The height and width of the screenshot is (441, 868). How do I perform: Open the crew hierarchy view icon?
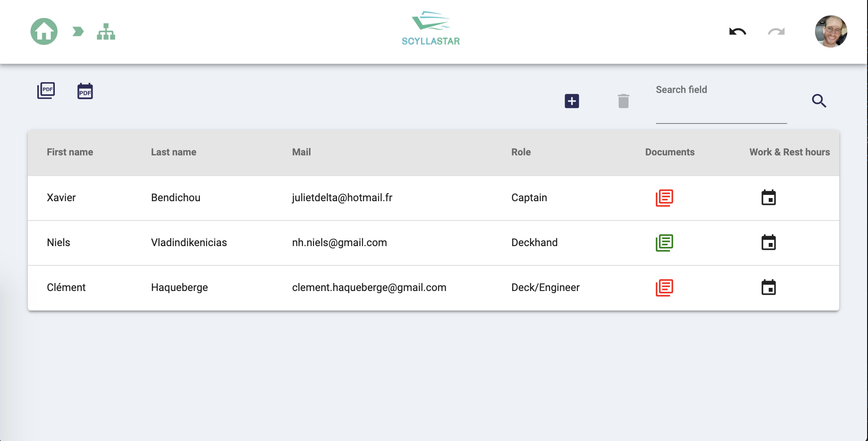click(x=106, y=31)
